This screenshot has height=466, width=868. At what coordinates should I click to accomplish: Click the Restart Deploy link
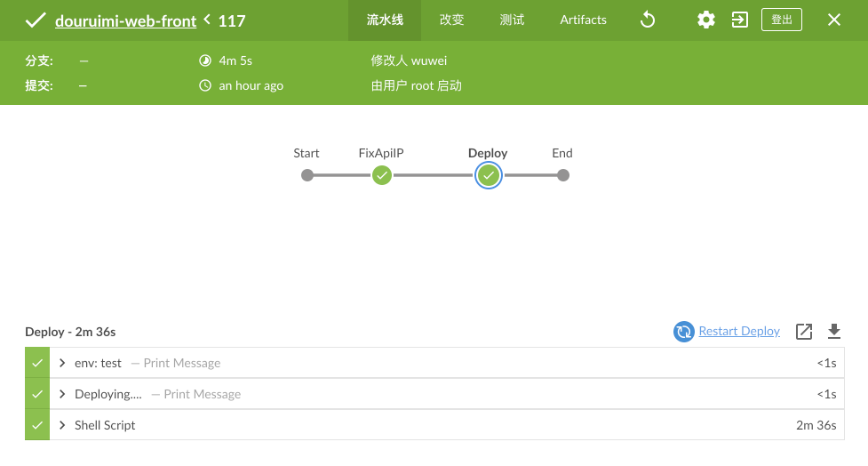point(739,331)
